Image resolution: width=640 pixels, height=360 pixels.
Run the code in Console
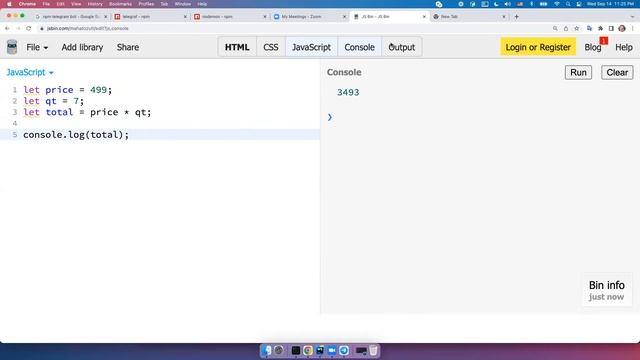[x=578, y=73]
